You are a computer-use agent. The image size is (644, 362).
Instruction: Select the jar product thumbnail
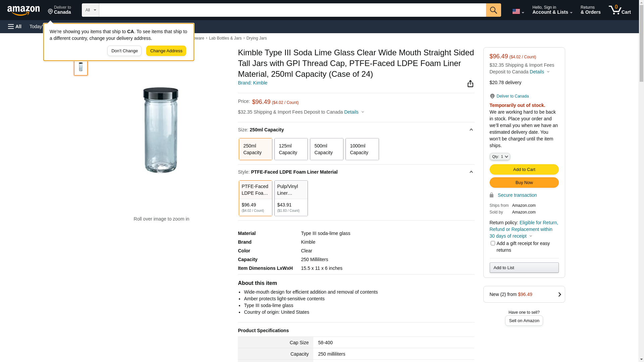tap(81, 67)
